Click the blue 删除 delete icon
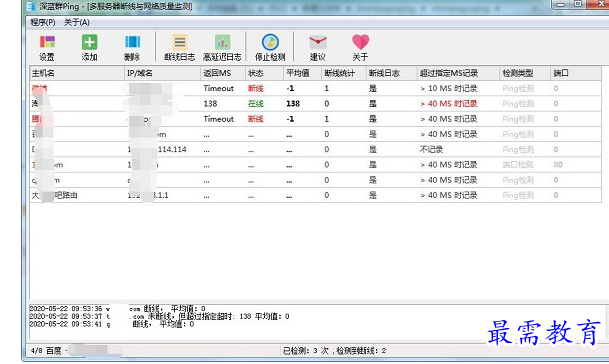609x364 pixels. (x=132, y=47)
